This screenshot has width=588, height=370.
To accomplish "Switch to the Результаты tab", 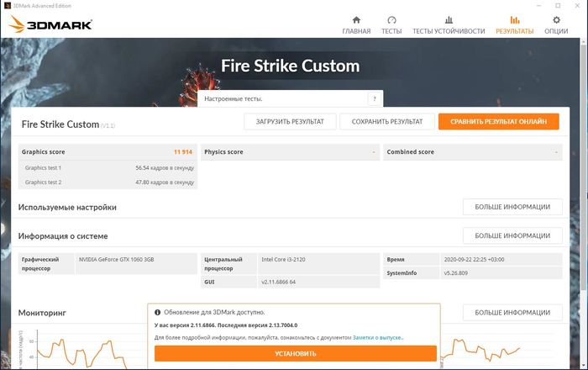I will pos(514,25).
